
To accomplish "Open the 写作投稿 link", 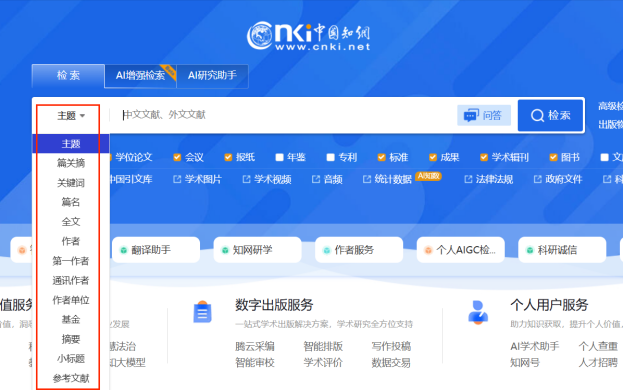I will [391, 346].
